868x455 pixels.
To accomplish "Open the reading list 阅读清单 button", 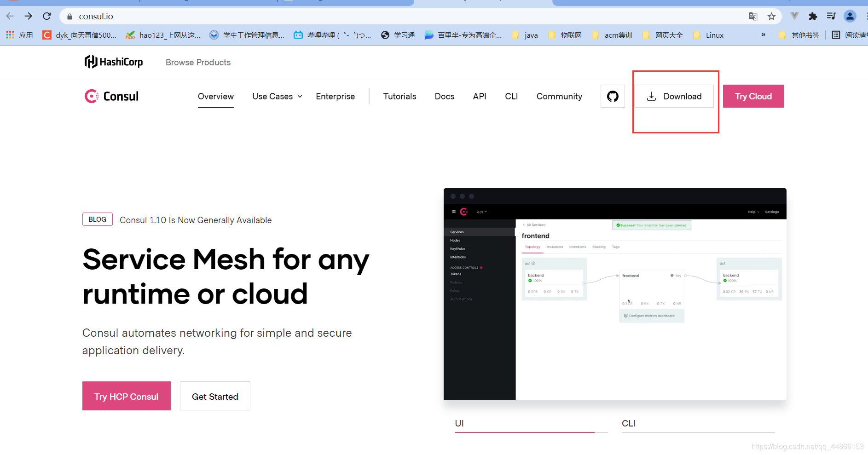I will click(850, 35).
